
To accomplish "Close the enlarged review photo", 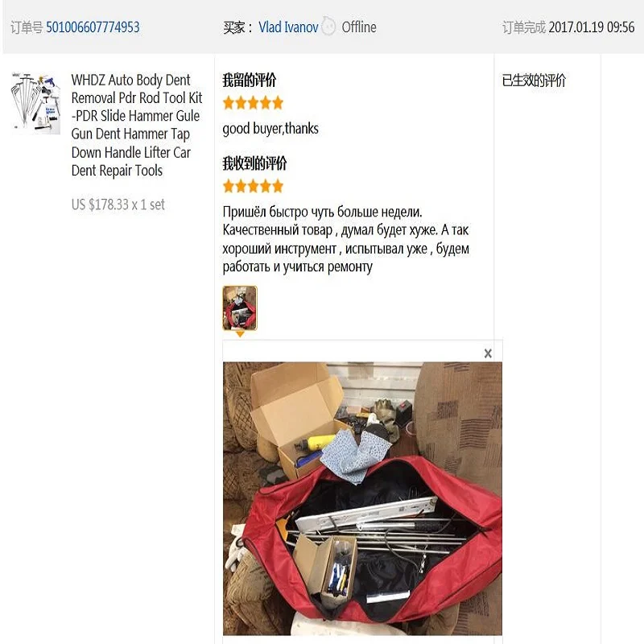I will coord(488,353).
